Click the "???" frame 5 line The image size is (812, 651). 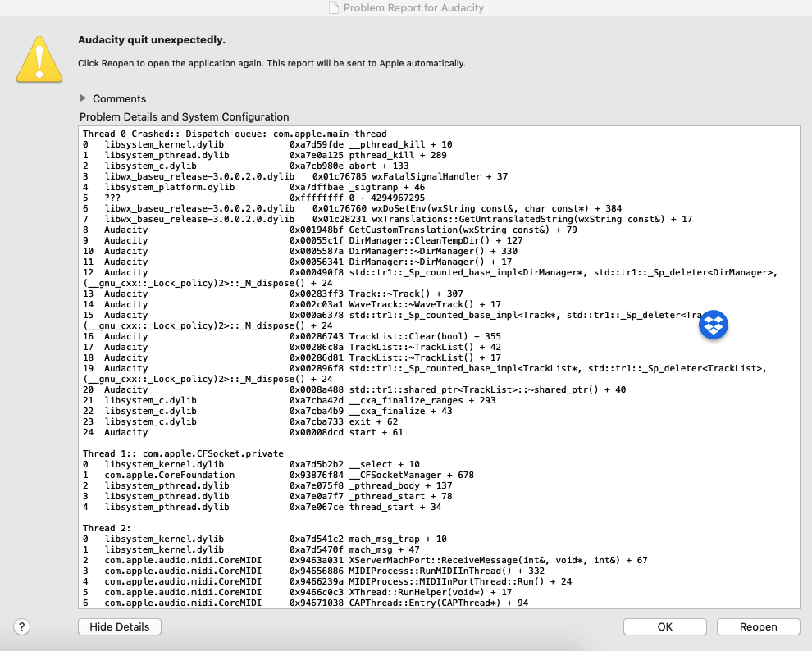(x=253, y=198)
